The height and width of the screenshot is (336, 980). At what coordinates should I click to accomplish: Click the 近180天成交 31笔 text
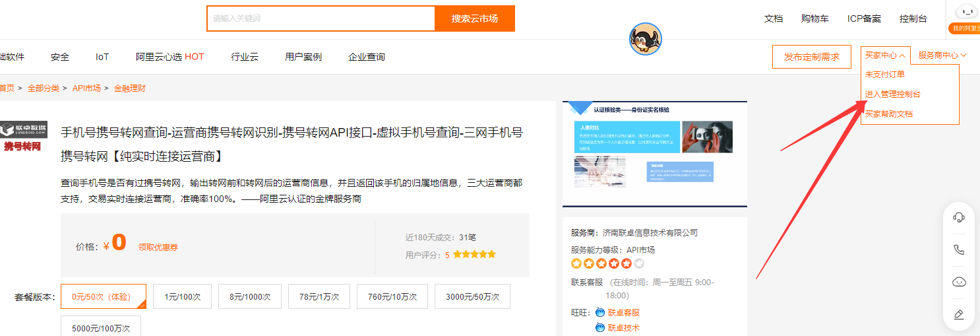[x=441, y=237]
